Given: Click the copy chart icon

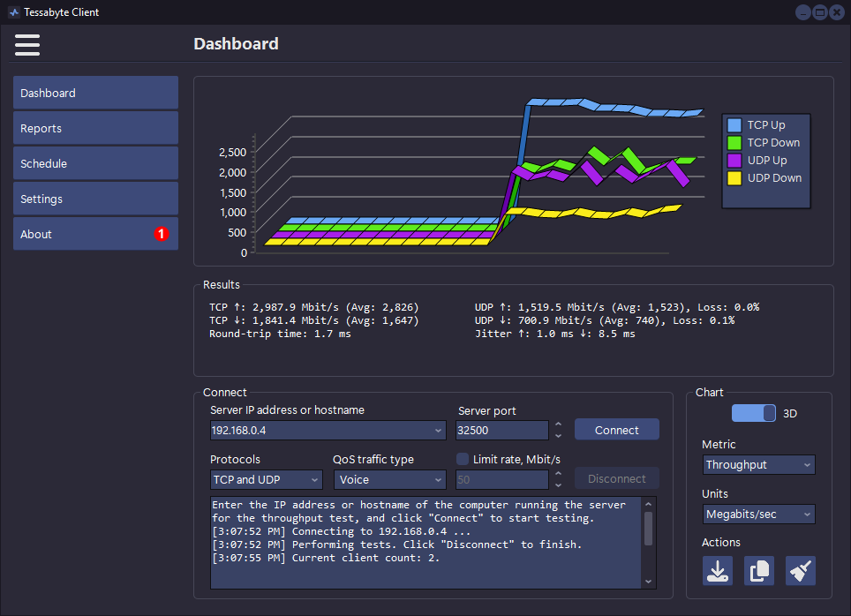Looking at the screenshot, I should 758,571.
